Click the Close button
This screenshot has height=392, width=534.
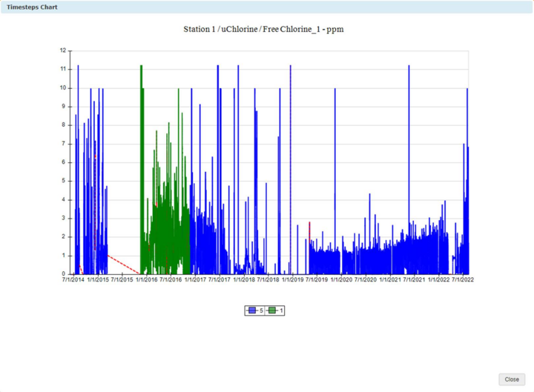click(512, 379)
